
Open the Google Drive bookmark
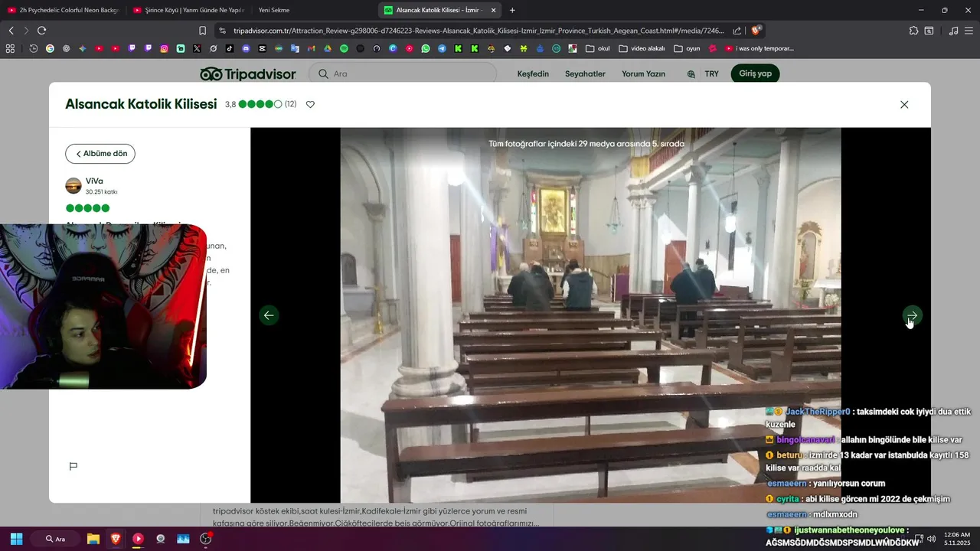[x=327, y=48]
